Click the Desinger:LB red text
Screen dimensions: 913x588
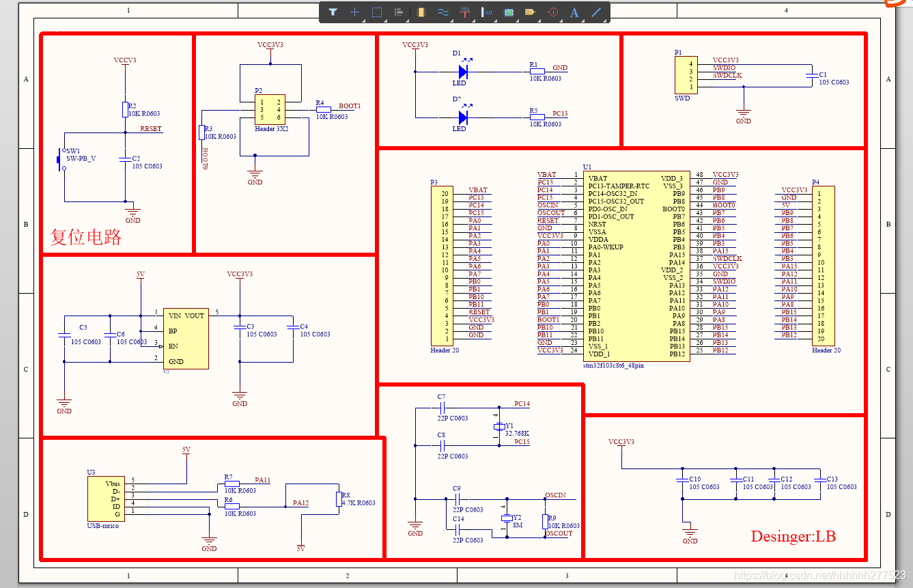(x=793, y=536)
